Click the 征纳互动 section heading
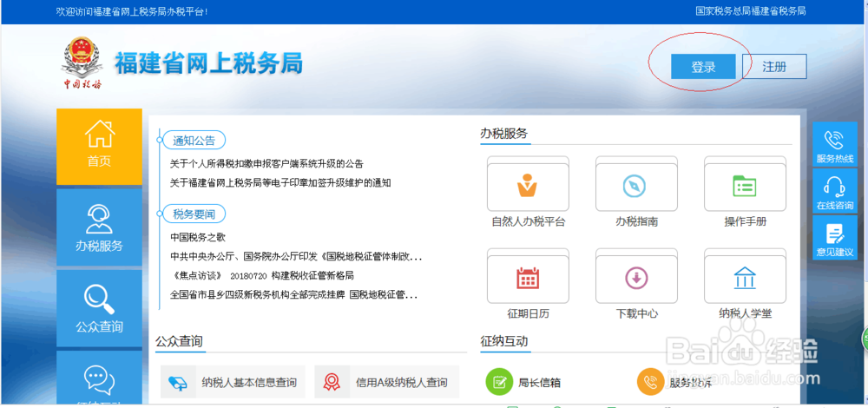Screen dimensions: 868x408 [x=503, y=341]
